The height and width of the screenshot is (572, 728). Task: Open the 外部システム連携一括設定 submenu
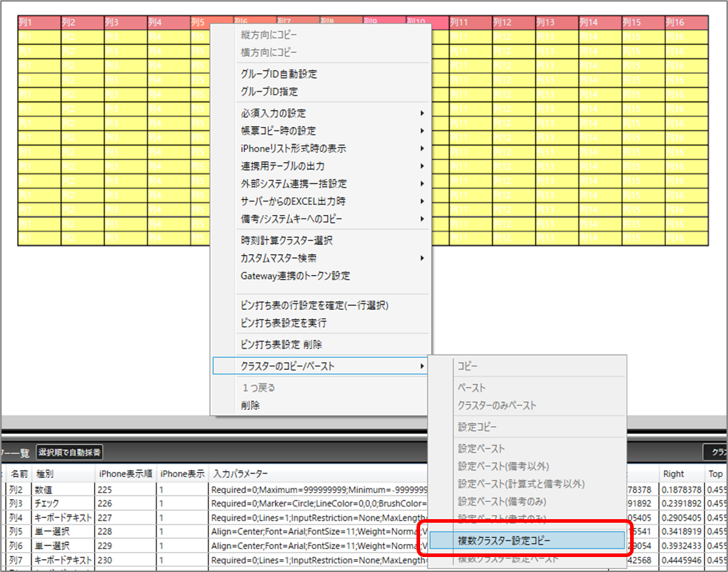click(294, 184)
